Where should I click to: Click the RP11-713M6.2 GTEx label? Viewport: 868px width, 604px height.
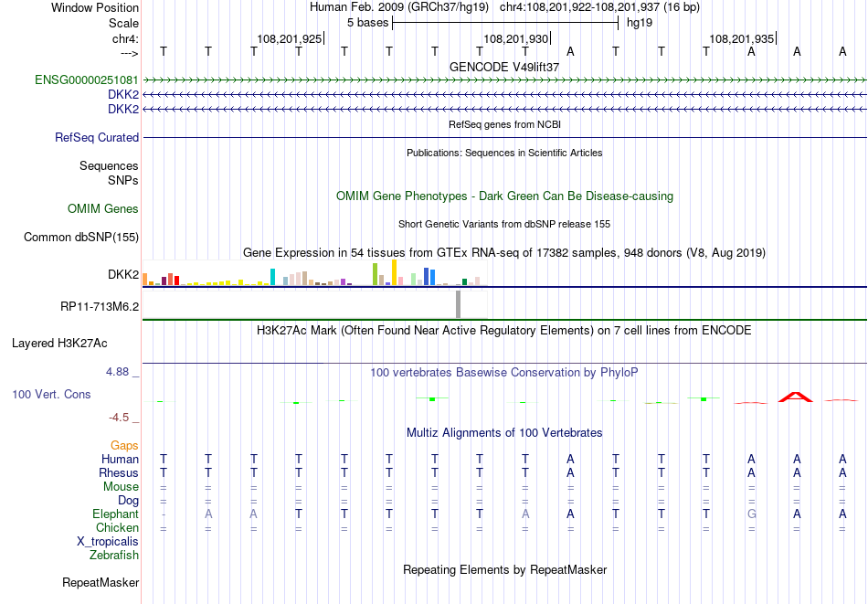pyautogui.click(x=100, y=306)
